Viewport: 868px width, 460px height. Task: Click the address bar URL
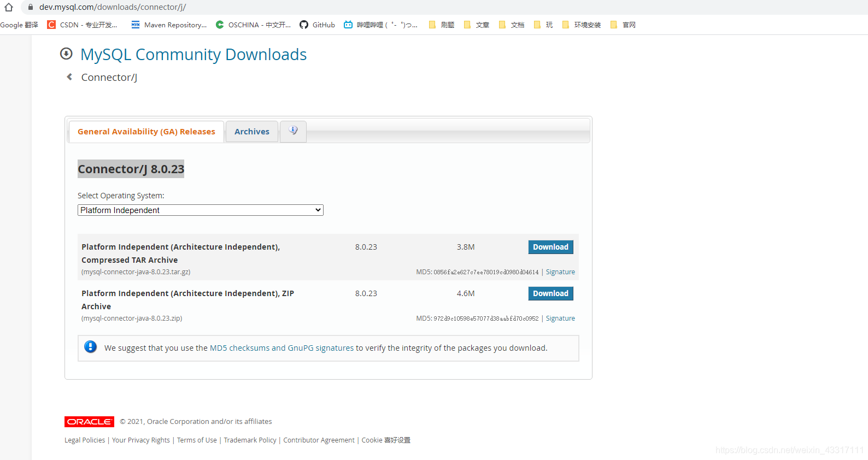pos(113,7)
